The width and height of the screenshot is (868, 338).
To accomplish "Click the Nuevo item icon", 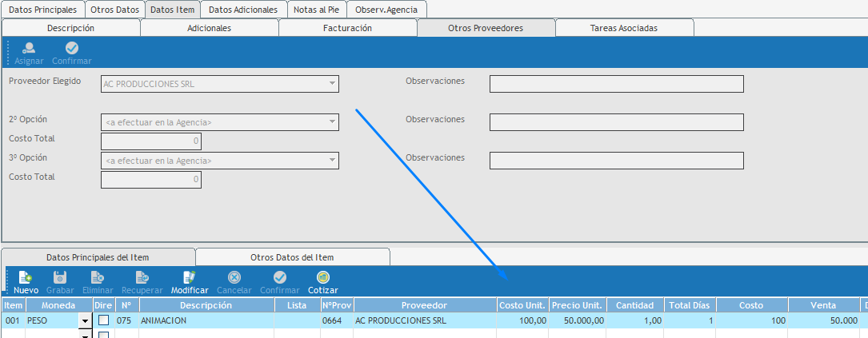I will (26, 278).
